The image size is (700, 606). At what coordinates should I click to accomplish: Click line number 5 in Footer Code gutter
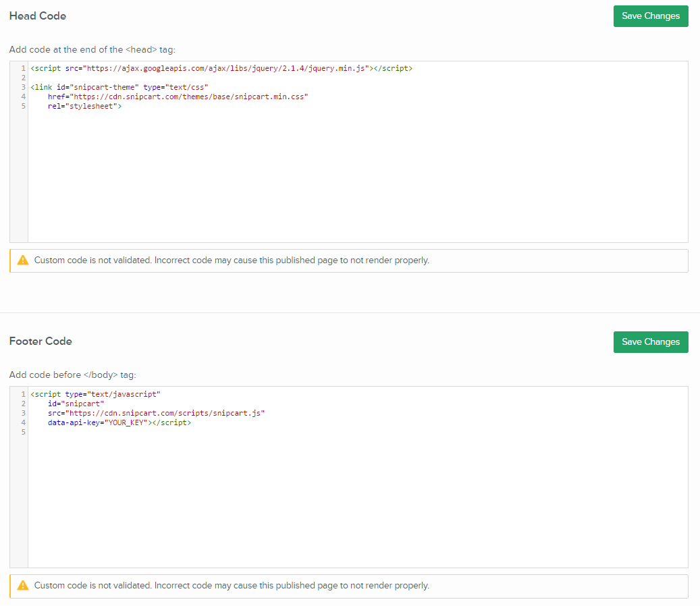coord(23,432)
